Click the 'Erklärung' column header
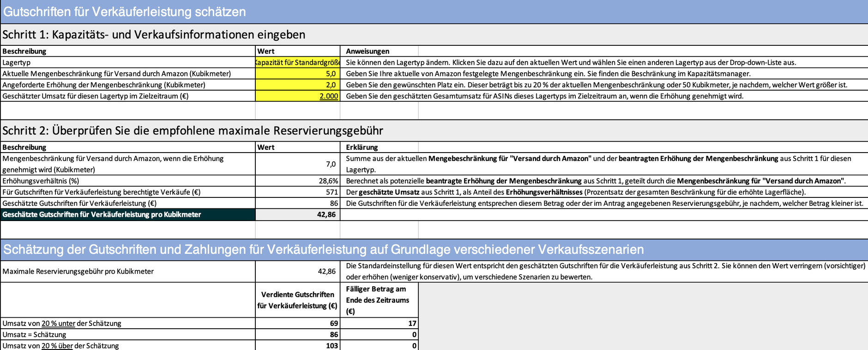Image resolution: width=868 pixels, height=350 pixels. pos(362,147)
